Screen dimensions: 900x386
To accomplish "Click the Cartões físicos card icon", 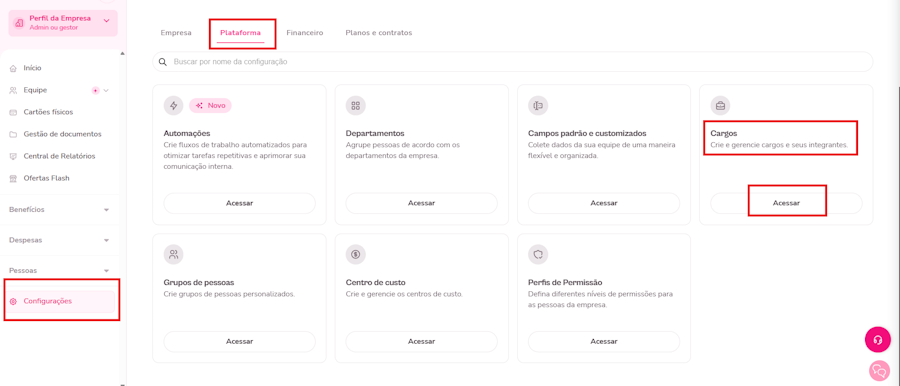I will [x=13, y=112].
